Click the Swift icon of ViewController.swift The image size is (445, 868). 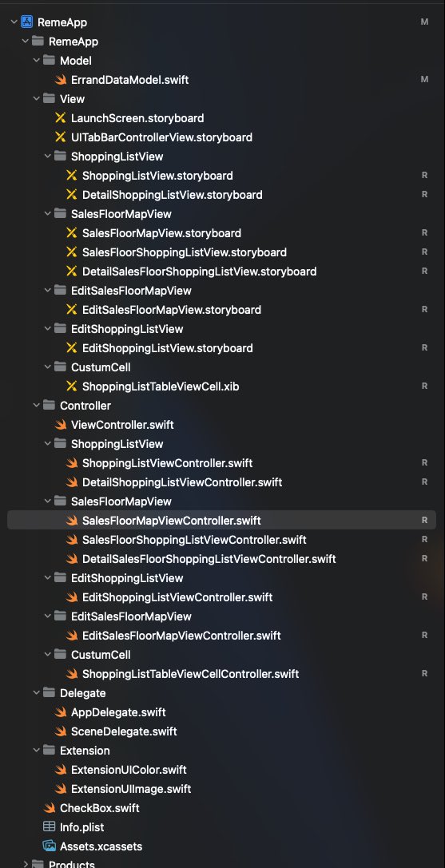(x=61, y=425)
